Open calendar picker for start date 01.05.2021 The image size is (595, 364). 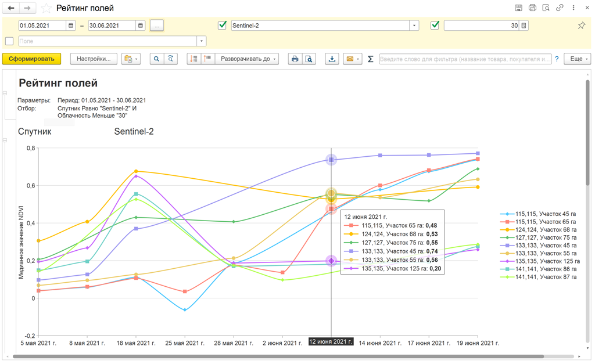point(71,26)
